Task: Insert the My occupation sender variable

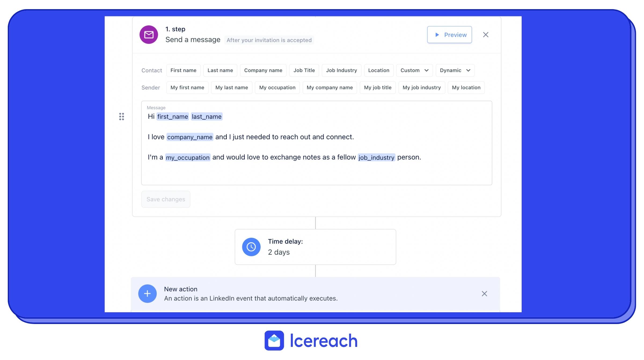Action: 277,88
